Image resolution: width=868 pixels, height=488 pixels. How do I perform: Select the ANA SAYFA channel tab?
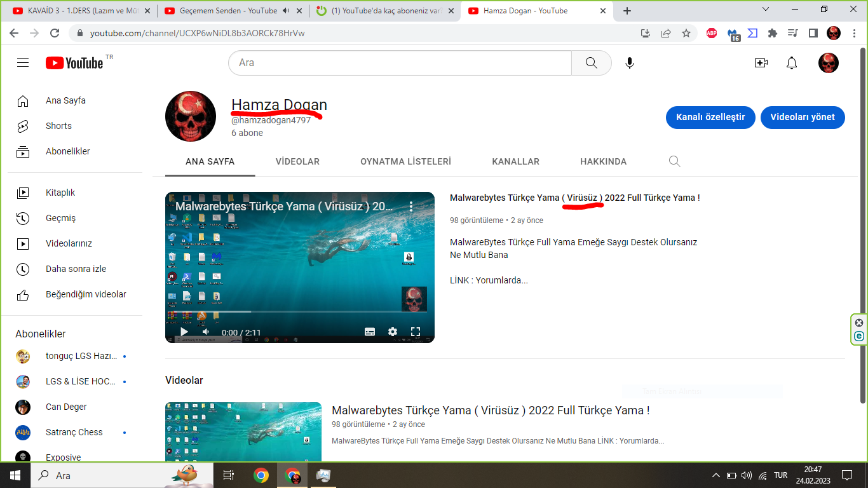(210, 161)
